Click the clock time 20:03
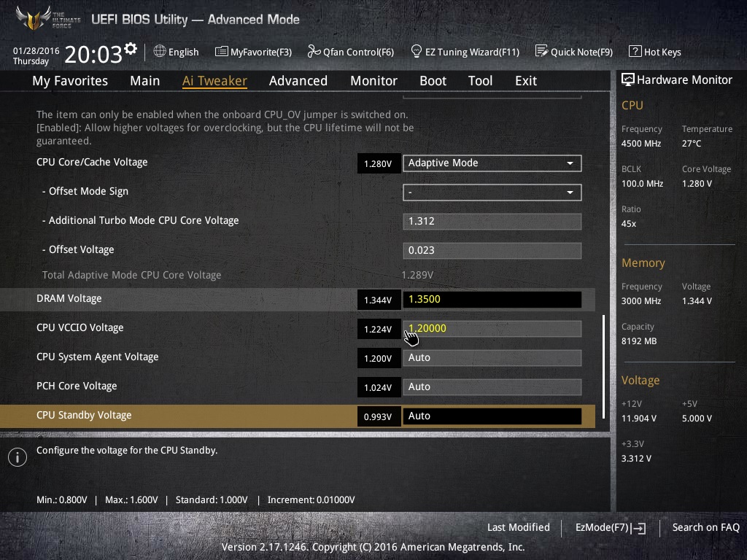 coord(93,54)
